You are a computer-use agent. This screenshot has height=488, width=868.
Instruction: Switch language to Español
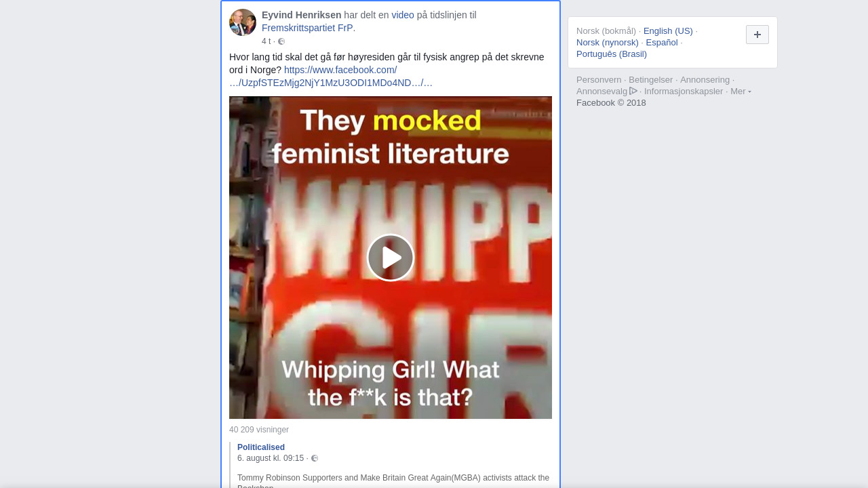click(662, 42)
